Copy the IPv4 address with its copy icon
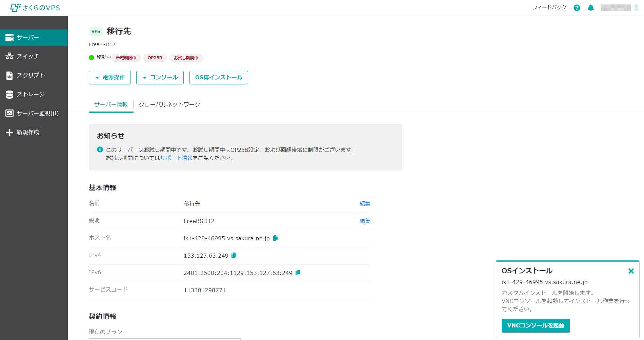 coord(234,255)
